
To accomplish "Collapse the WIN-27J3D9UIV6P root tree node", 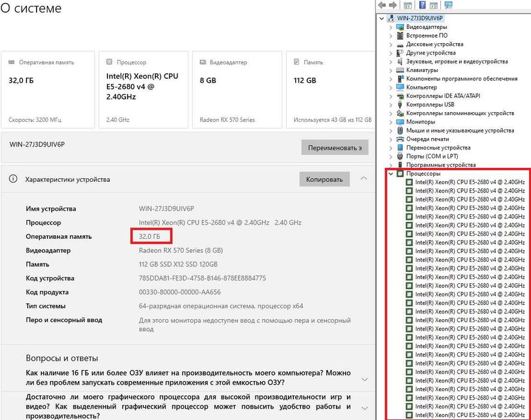I will click(x=382, y=18).
